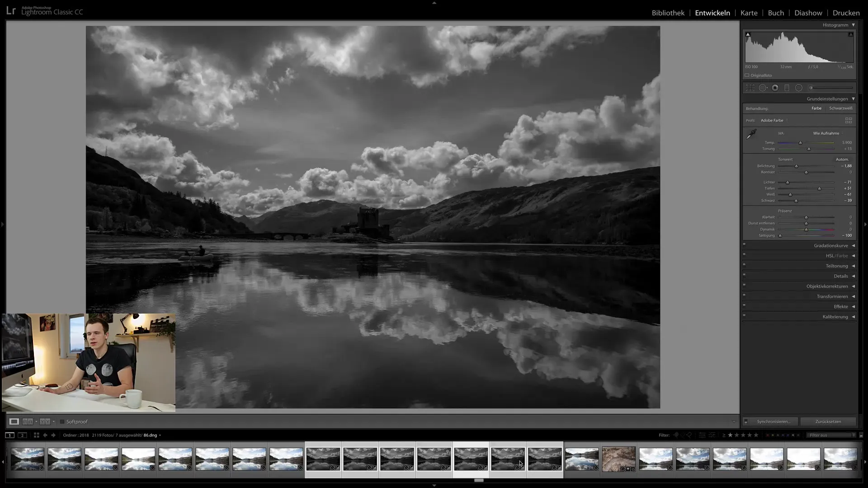Toggle the auto-sync switch beside Synchronisieren
Image resolution: width=868 pixels, height=488 pixels.
746,422
